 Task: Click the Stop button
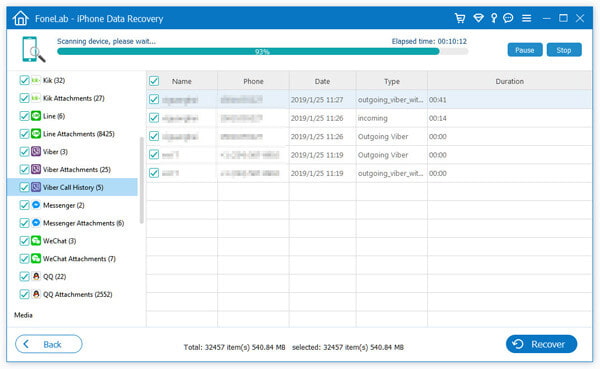tap(564, 50)
